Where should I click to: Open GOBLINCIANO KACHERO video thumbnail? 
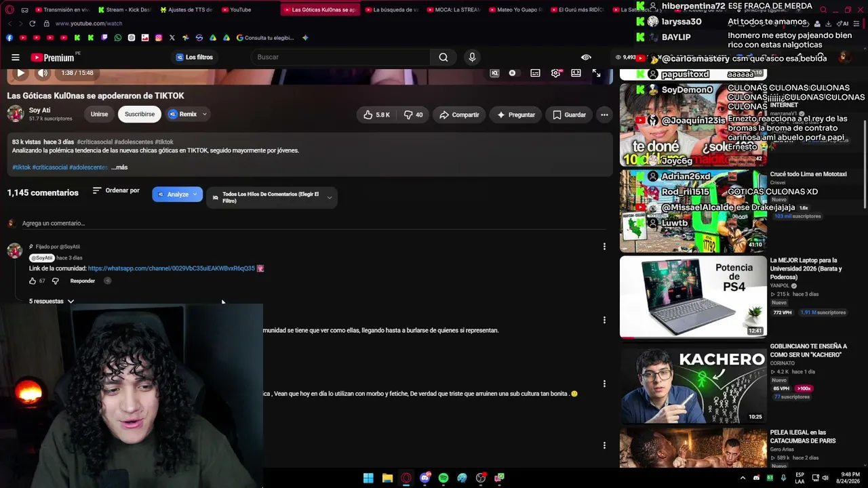coord(693,383)
